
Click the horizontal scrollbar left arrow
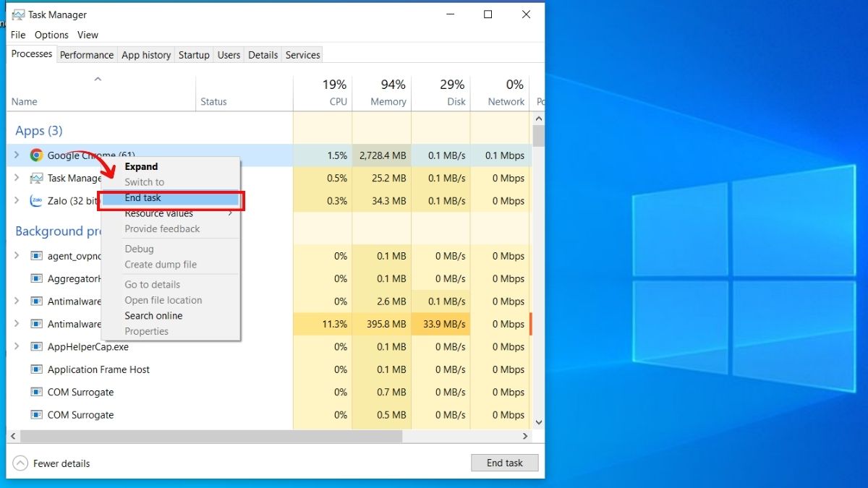(x=13, y=436)
